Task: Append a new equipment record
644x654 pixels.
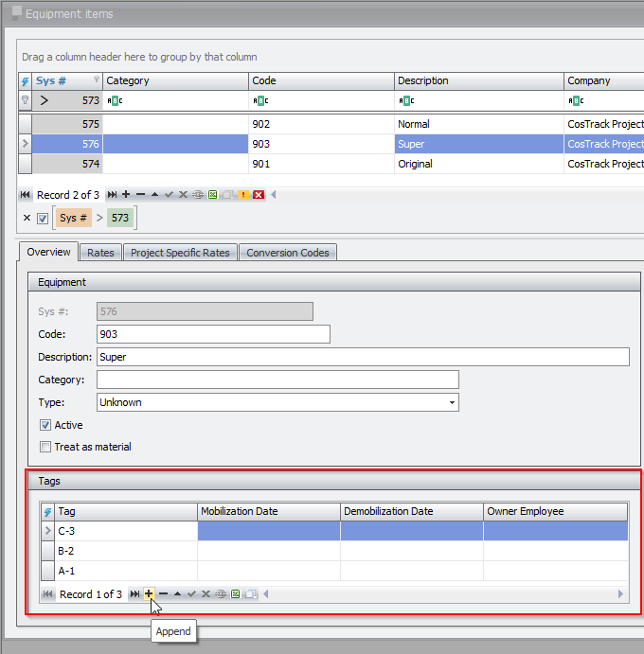Action: point(126,195)
